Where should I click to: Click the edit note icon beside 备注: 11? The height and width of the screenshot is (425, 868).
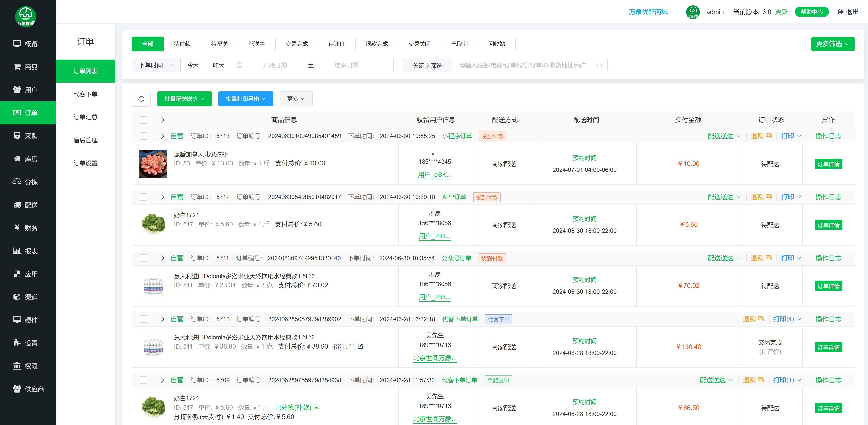click(x=361, y=346)
